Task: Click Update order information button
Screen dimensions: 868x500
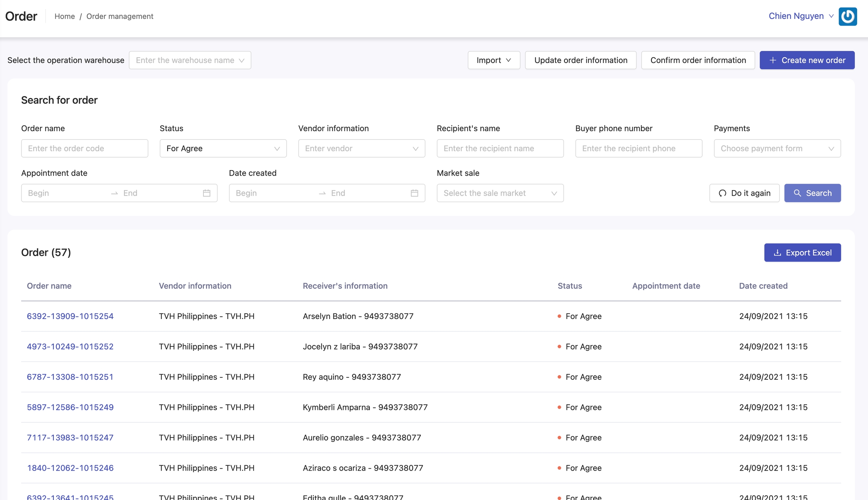Action: [581, 60]
